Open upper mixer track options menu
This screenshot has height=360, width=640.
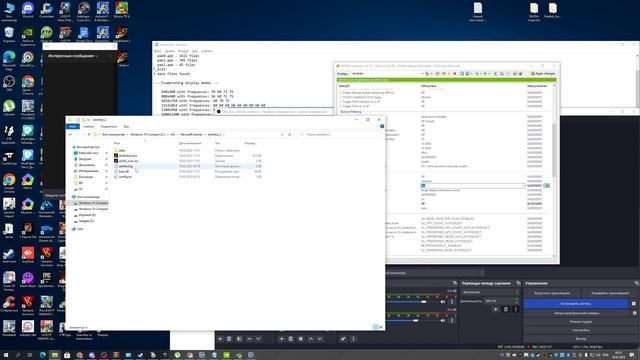[452, 302]
